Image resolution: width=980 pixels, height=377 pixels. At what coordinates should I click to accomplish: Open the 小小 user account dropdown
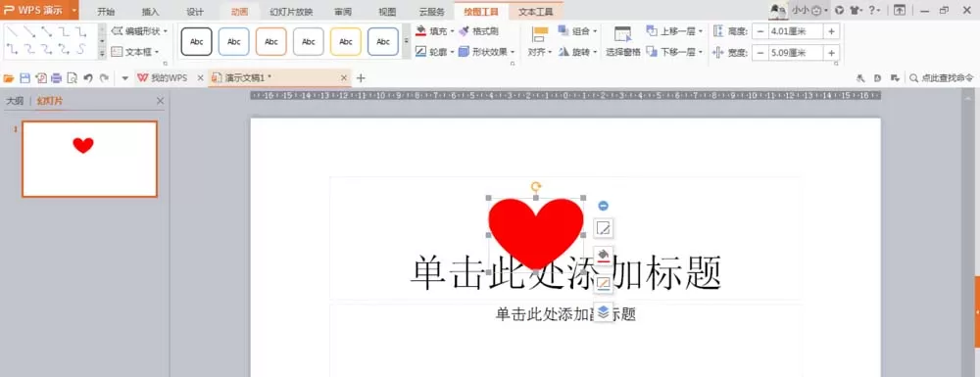[x=810, y=10]
